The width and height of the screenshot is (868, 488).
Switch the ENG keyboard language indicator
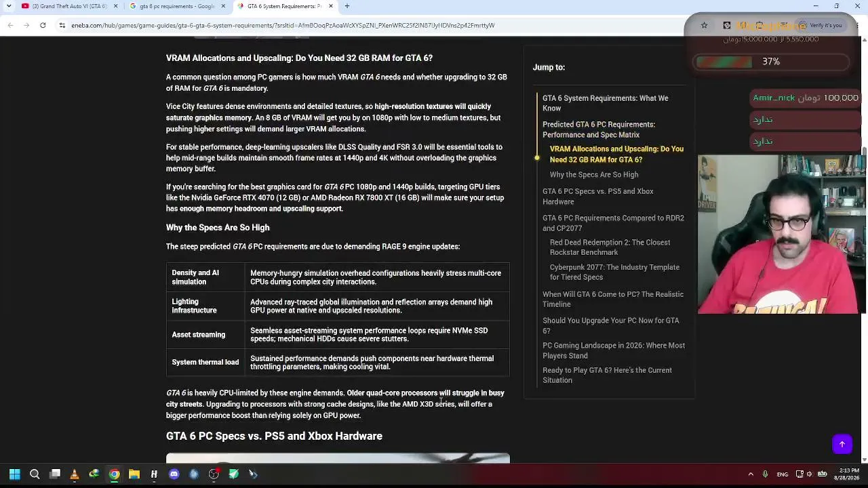(x=782, y=474)
